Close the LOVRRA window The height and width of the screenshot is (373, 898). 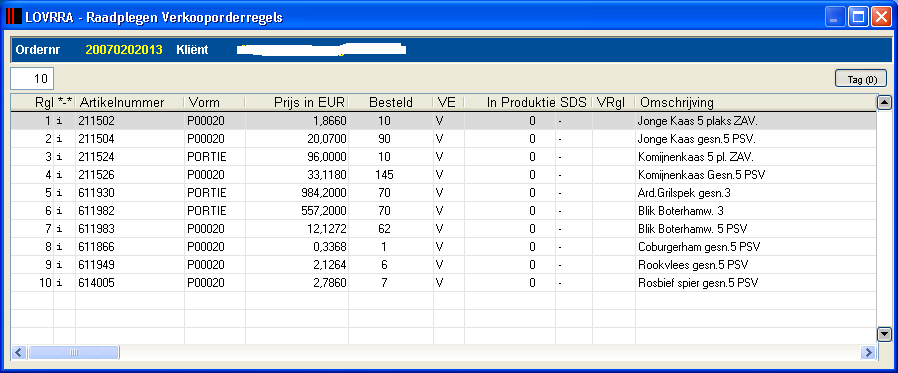pos(881,18)
